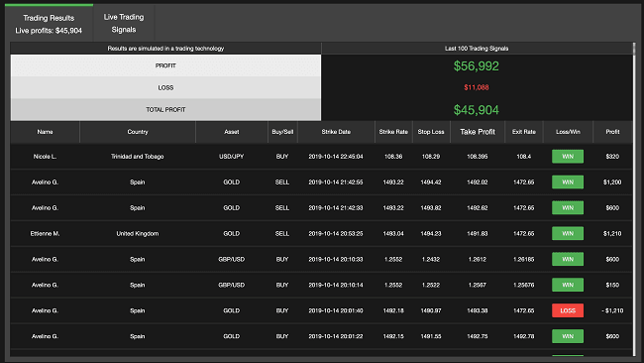This screenshot has width=644, height=363.
Task: Select the Asset column header
Action: tap(232, 132)
